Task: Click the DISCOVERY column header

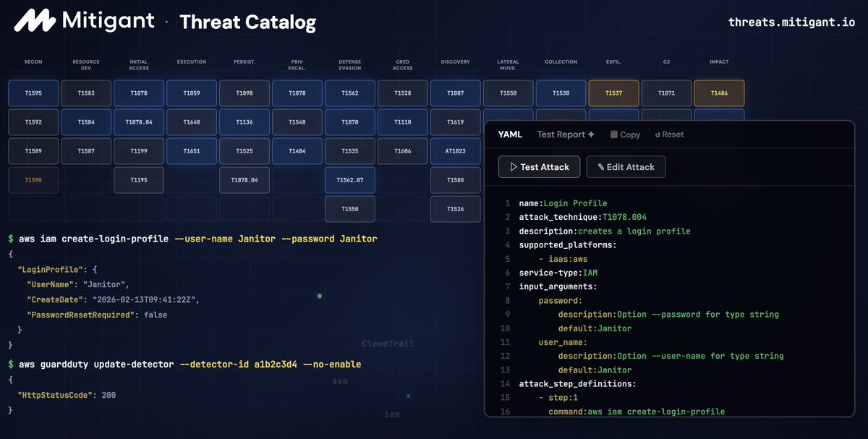Action: [456, 62]
